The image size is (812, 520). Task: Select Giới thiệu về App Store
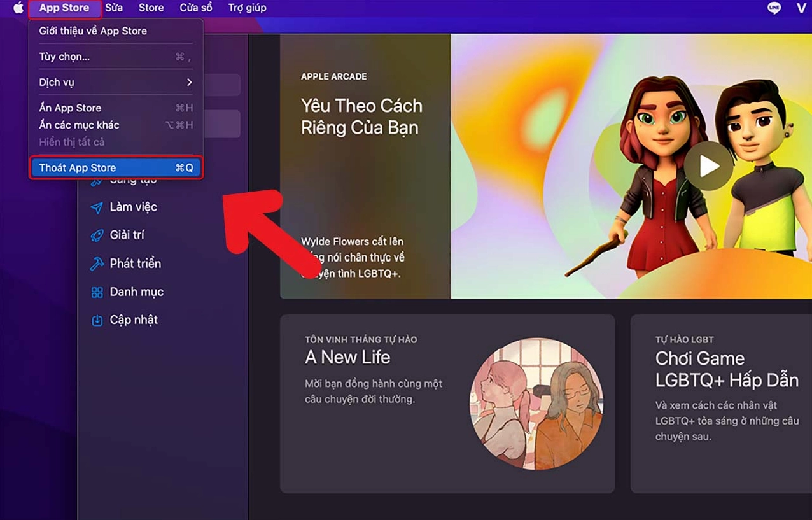click(116, 31)
